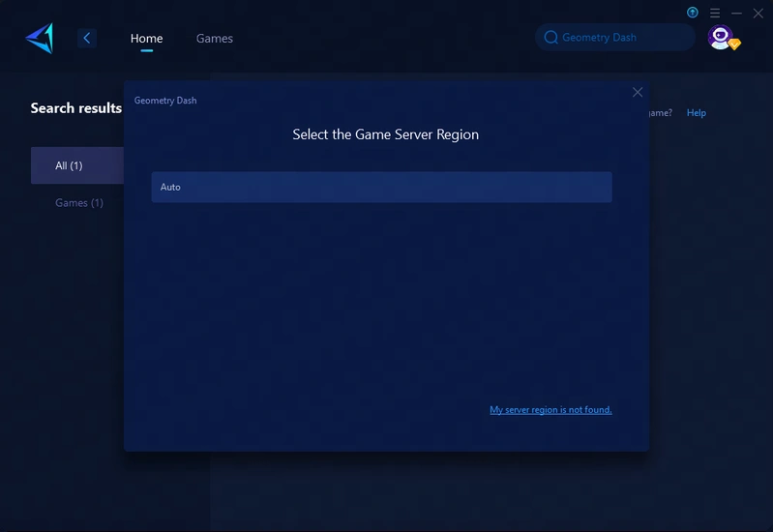Minimize the application window
Viewport: 773px width, 532px height.
tap(737, 13)
